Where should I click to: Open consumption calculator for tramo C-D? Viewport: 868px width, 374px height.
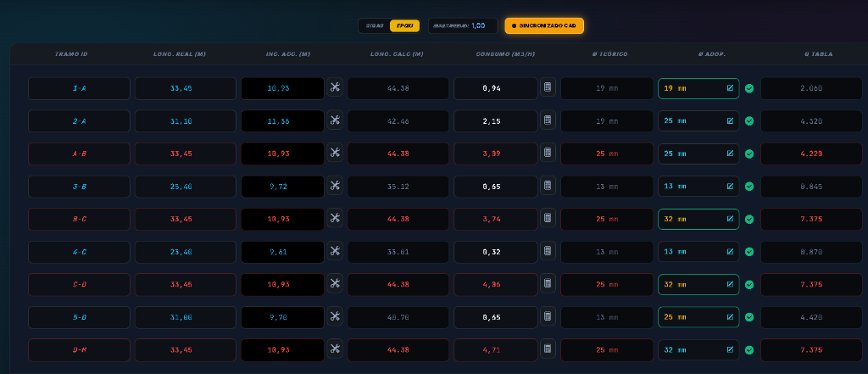pyautogui.click(x=548, y=283)
